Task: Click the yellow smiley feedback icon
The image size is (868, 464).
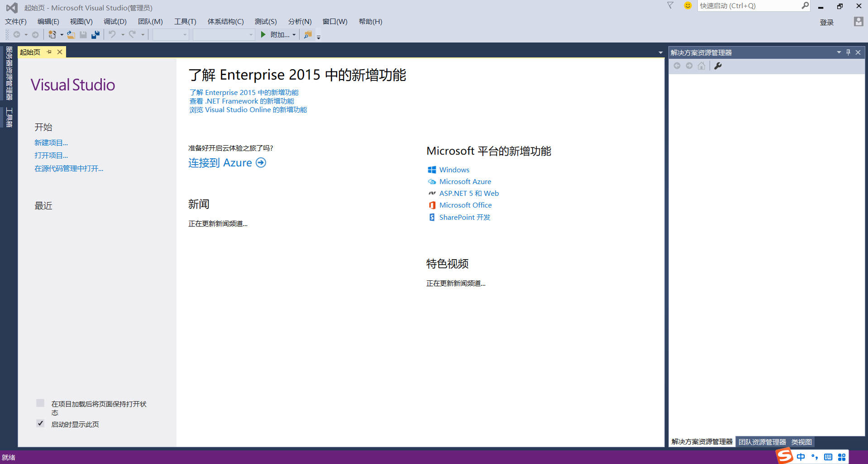Action: coord(688,5)
